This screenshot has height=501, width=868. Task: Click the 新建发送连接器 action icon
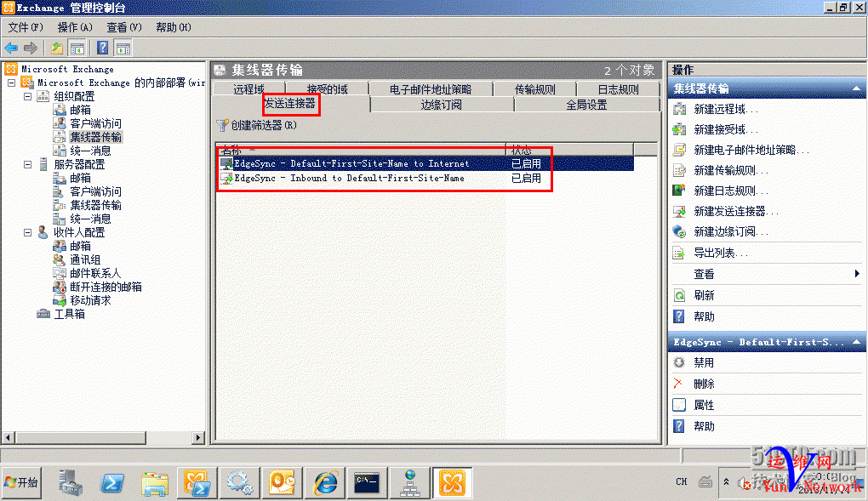[x=679, y=212]
